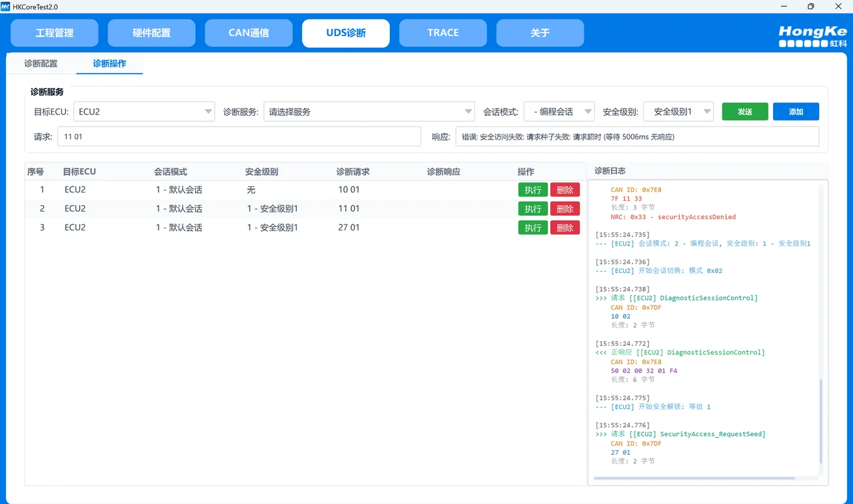Execute row 1 request 10 01

tap(532, 190)
